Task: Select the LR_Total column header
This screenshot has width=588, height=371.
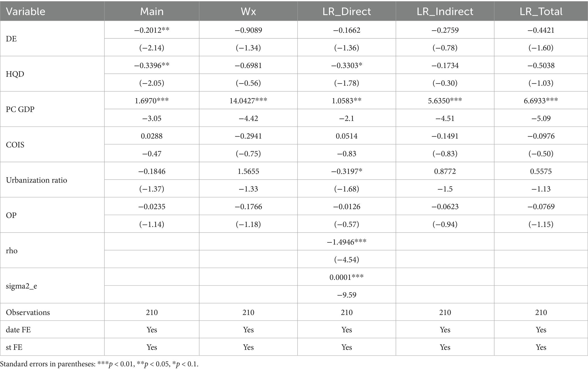Action: pyautogui.click(x=541, y=11)
